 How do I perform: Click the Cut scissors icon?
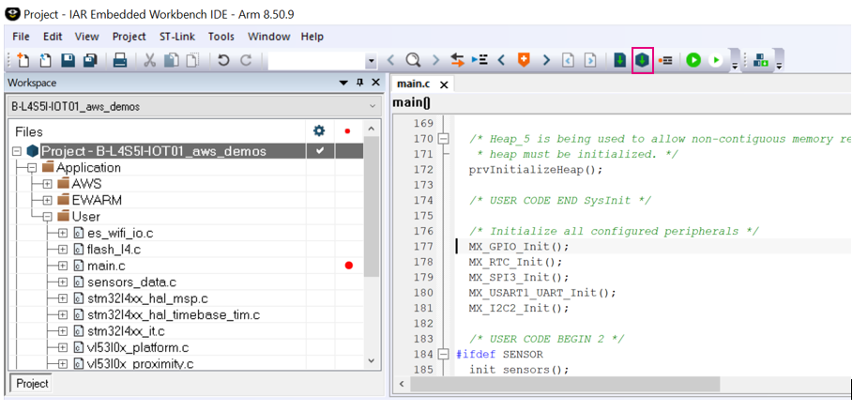click(149, 60)
